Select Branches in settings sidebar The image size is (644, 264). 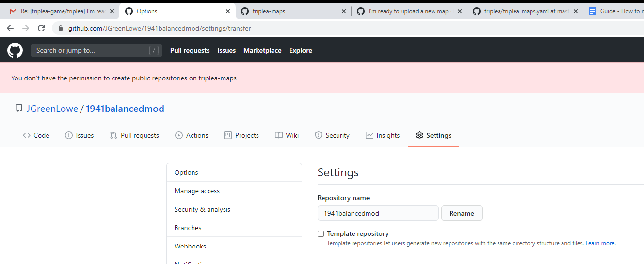[234, 228]
